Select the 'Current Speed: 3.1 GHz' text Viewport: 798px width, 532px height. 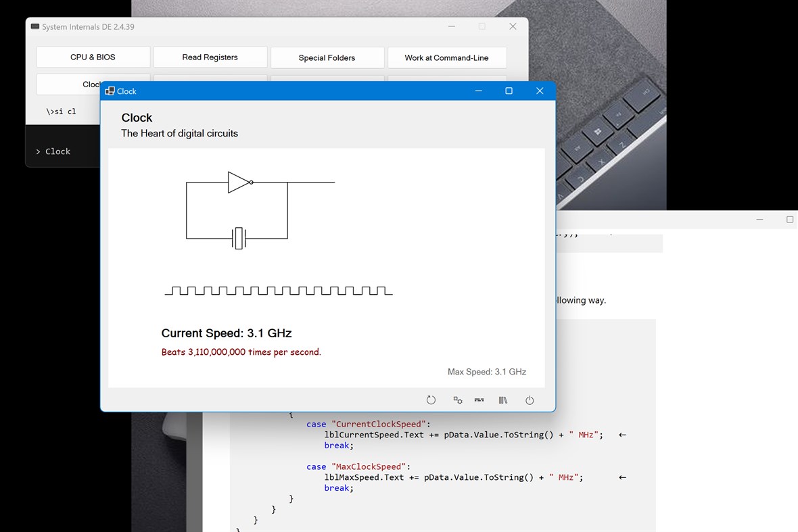(226, 333)
